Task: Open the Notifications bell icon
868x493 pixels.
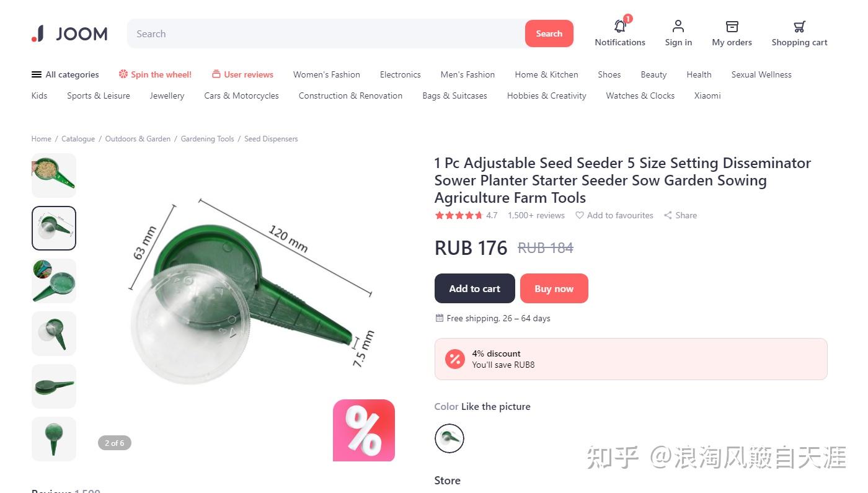Action: pyautogui.click(x=620, y=26)
